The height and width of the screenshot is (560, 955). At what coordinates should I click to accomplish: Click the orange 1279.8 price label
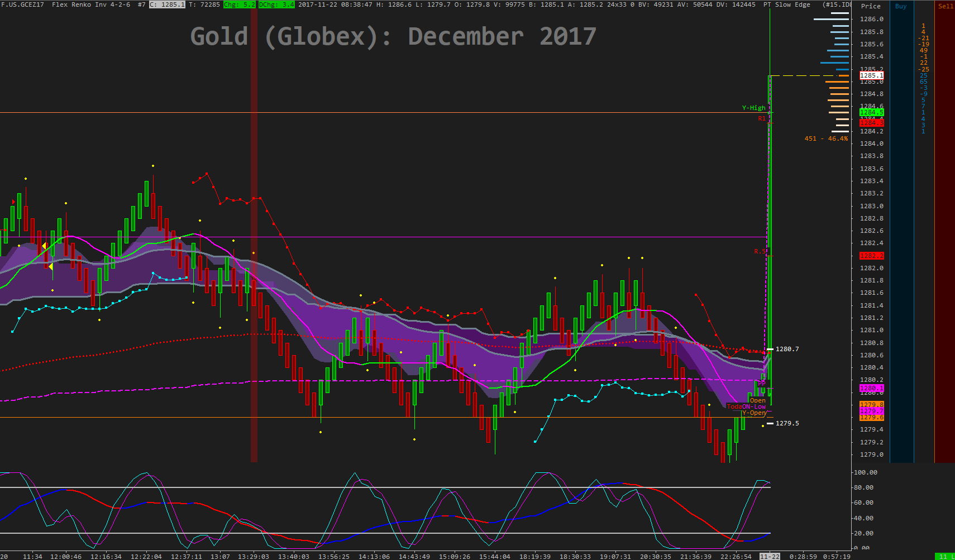[x=871, y=405]
